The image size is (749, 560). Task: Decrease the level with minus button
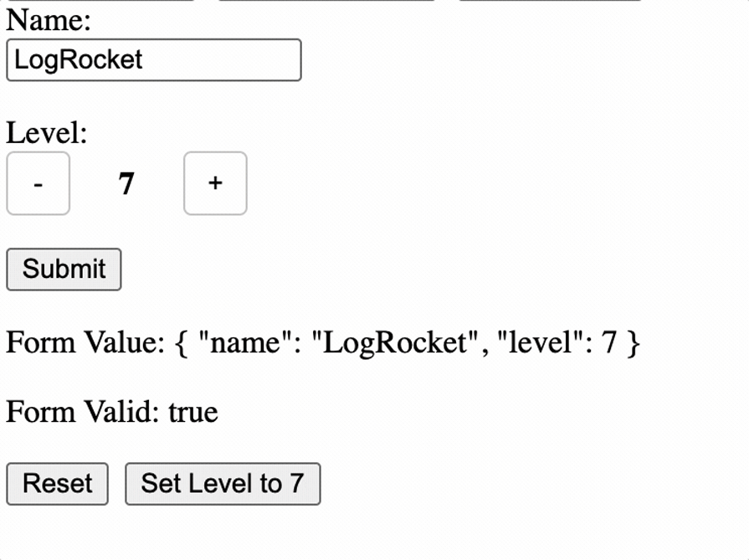pos(38,183)
